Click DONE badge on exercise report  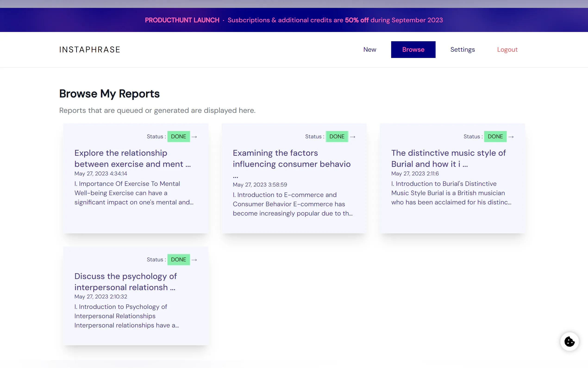[x=178, y=136]
